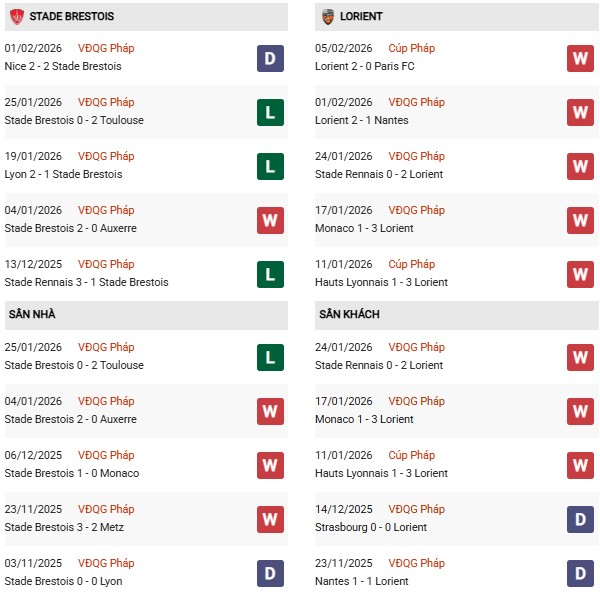
Task: Open Cúp Pháp link dated 05/02/2026
Action: click(x=411, y=48)
